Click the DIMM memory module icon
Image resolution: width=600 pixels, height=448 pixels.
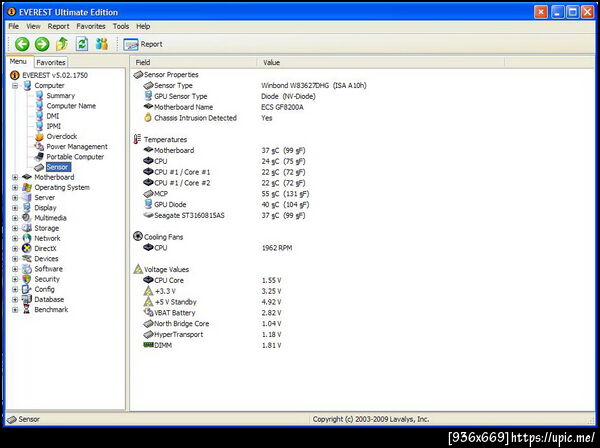click(148, 345)
